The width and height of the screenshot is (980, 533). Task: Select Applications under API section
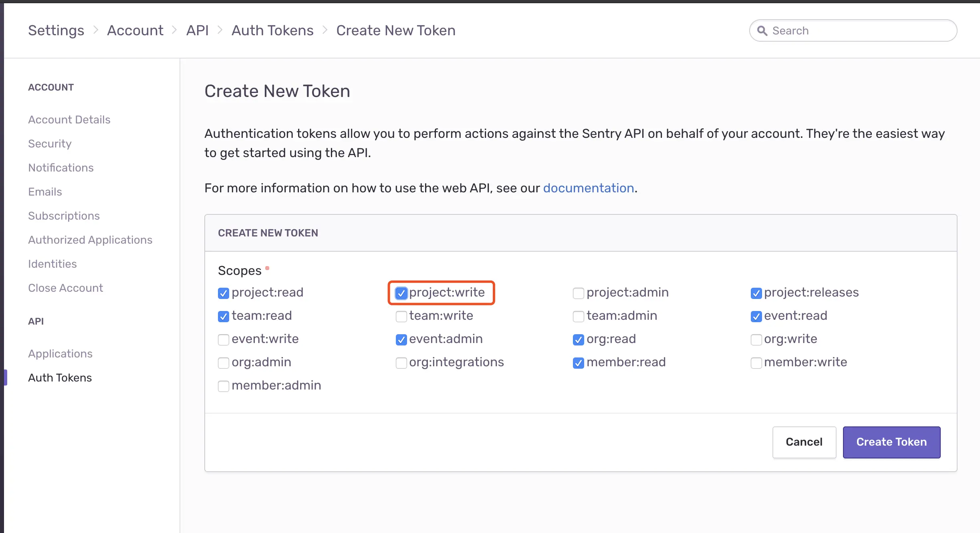pyautogui.click(x=60, y=353)
